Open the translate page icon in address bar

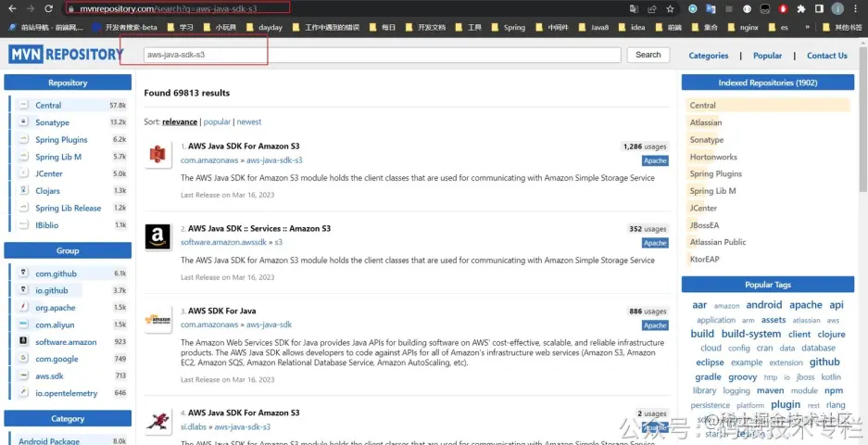(634, 9)
